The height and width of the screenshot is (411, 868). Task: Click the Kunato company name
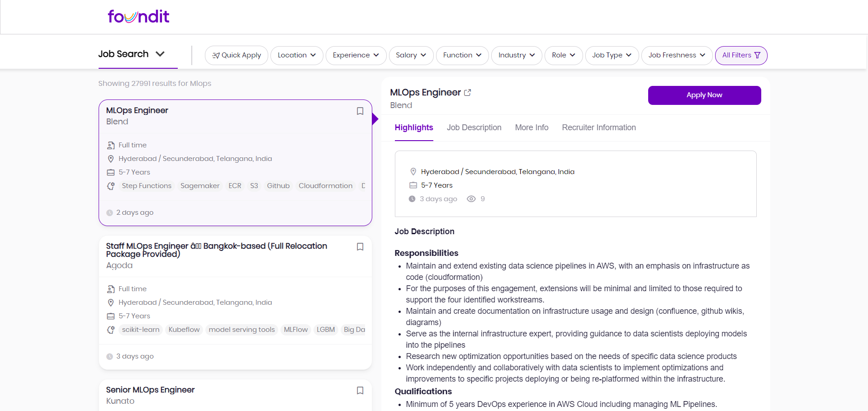click(120, 401)
